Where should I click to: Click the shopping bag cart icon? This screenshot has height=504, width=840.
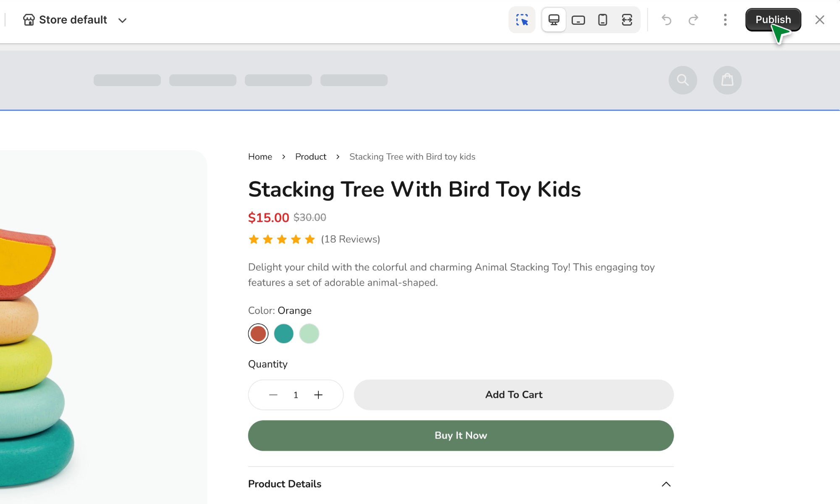(x=727, y=80)
